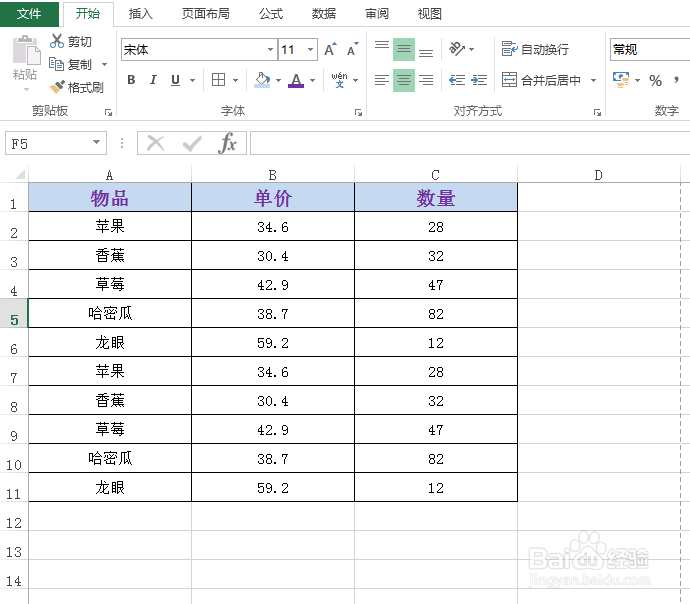
Task: Click the Paste (粘贴) icon
Action: point(26,50)
